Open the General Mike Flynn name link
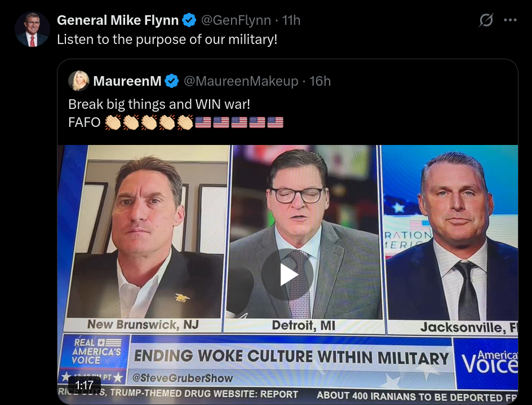 118,21
